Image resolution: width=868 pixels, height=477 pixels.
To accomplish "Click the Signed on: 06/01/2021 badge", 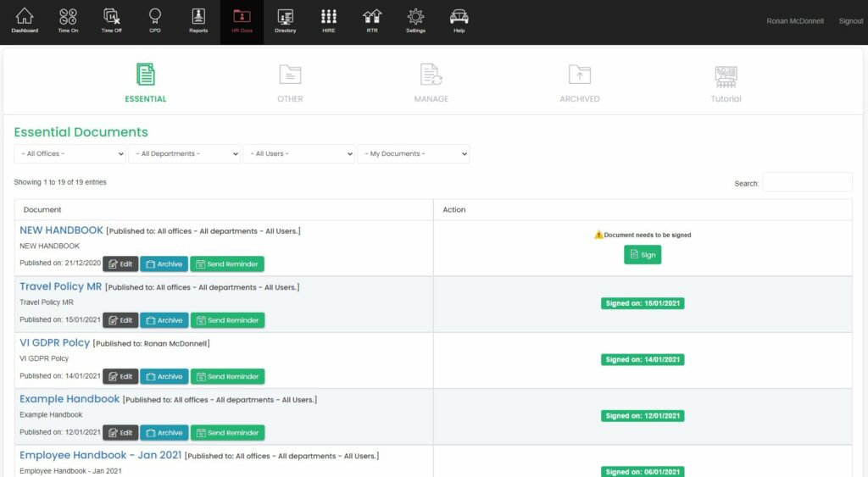I will click(x=643, y=472).
